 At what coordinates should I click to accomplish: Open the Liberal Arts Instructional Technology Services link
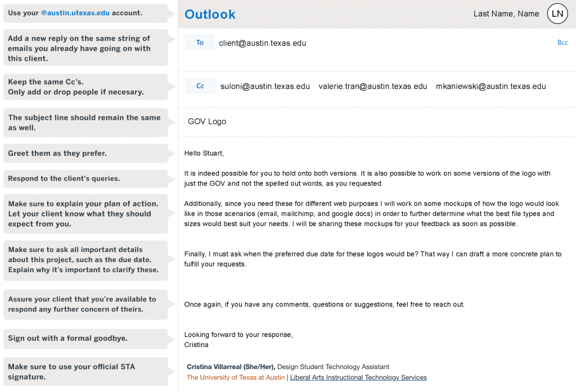pyautogui.click(x=358, y=377)
